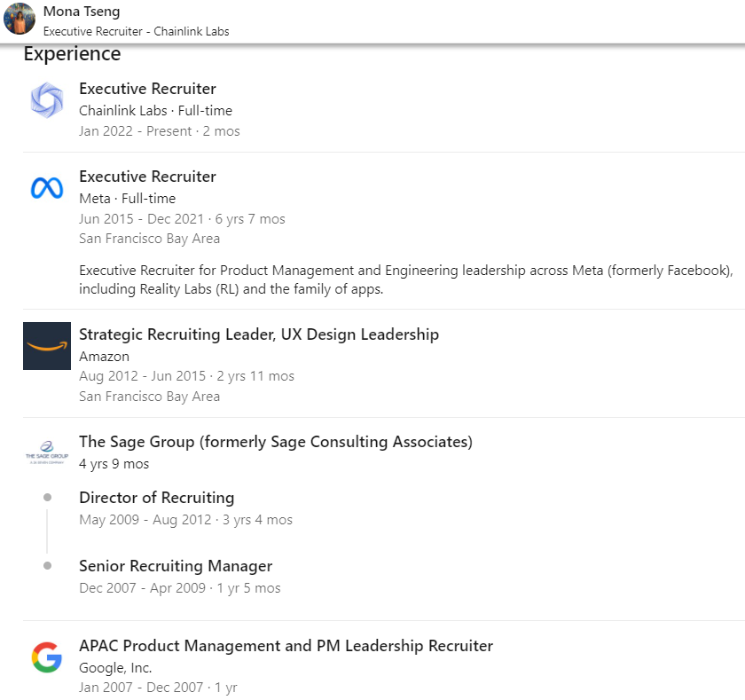Viewport: 745px width, 700px height.
Task: Click May 2009 - Aug 2012 date range
Action: [145, 520]
